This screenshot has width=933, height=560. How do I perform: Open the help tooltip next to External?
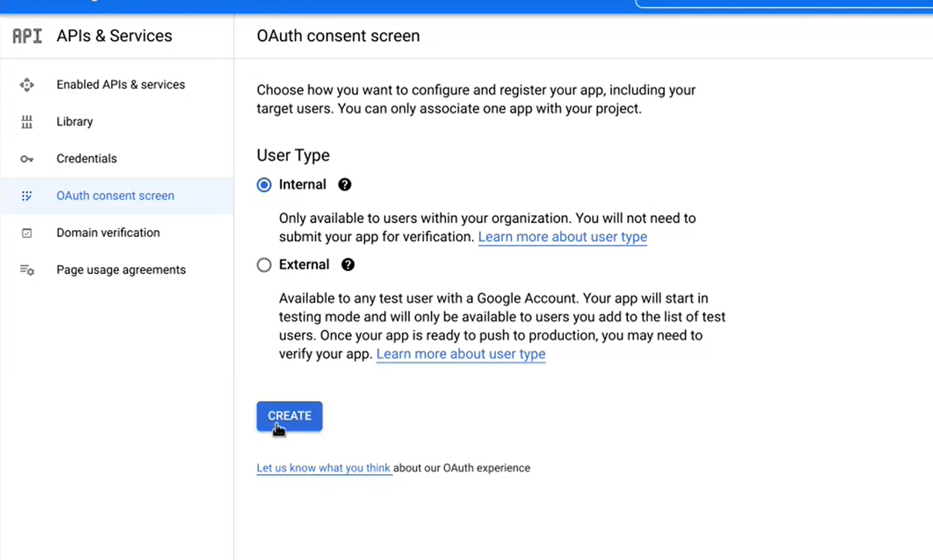tap(348, 265)
